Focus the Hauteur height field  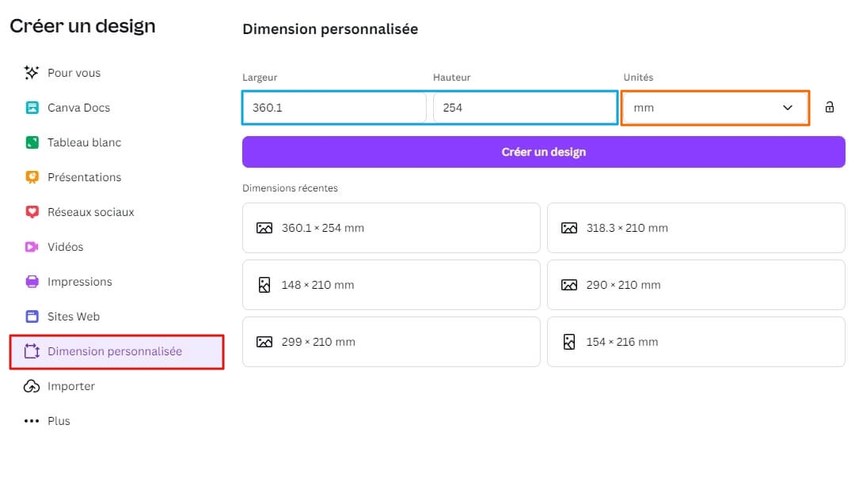(525, 108)
